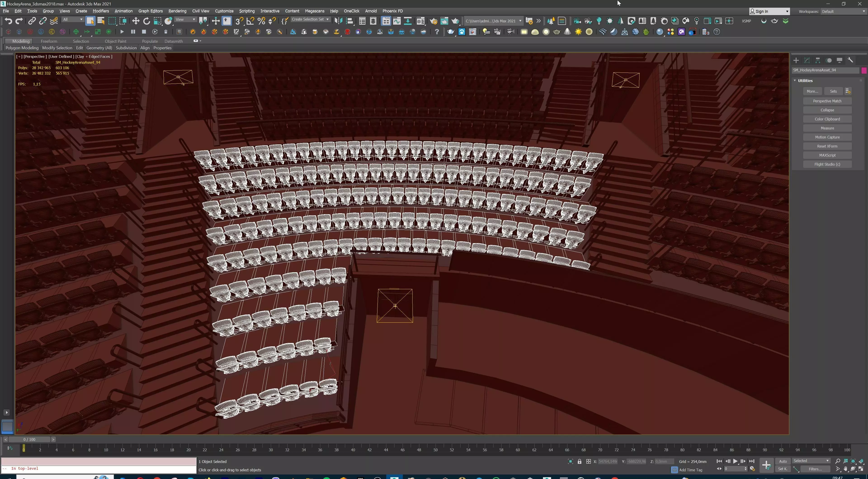The height and width of the screenshot is (479, 868).
Task: Select the Select and Link tool
Action: (32, 21)
